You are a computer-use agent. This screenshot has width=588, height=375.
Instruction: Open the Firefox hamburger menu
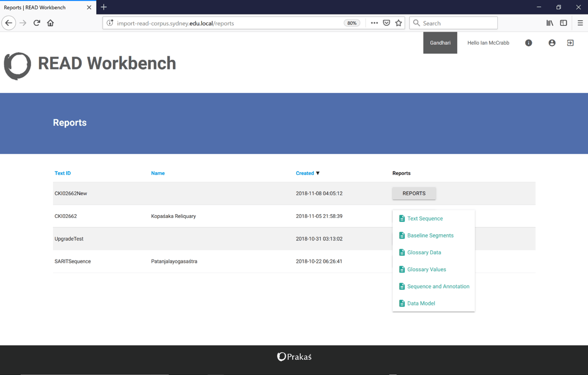pos(580,23)
